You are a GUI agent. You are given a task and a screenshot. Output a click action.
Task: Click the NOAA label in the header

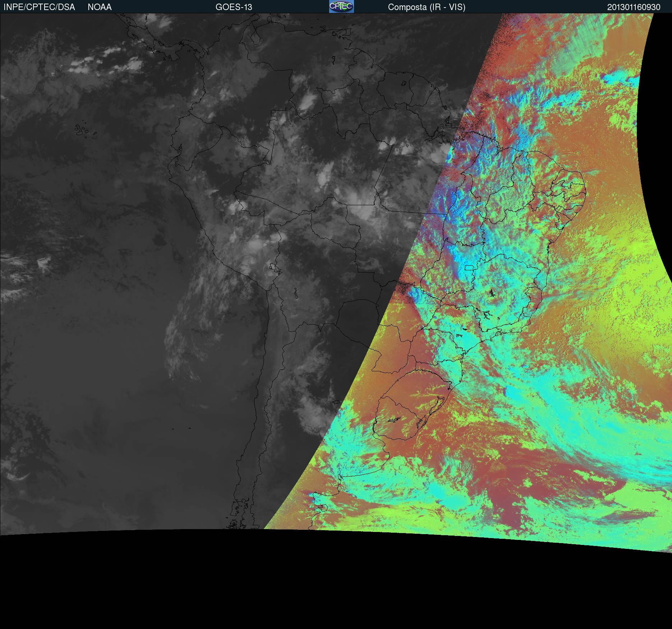[100, 7]
